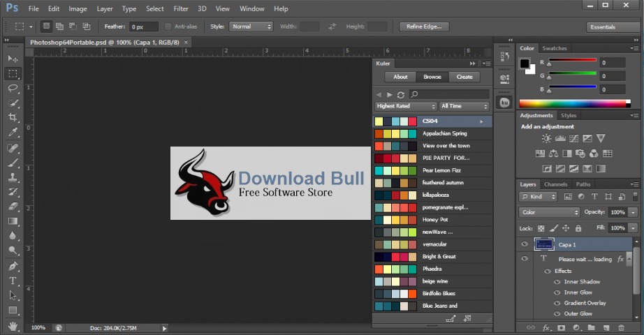The width and height of the screenshot is (644, 335).
Task: Select the Appalachian Spring color theme
Action: tap(432, 133)
